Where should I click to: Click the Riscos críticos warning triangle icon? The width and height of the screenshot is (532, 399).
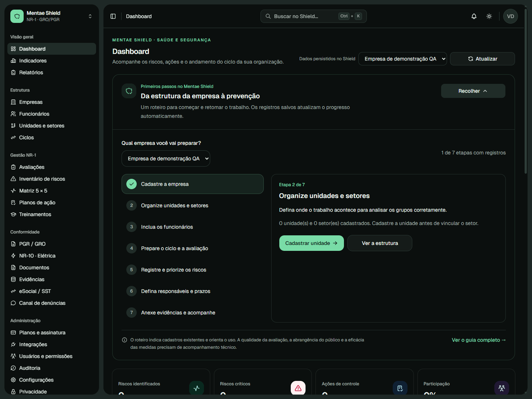298,388
